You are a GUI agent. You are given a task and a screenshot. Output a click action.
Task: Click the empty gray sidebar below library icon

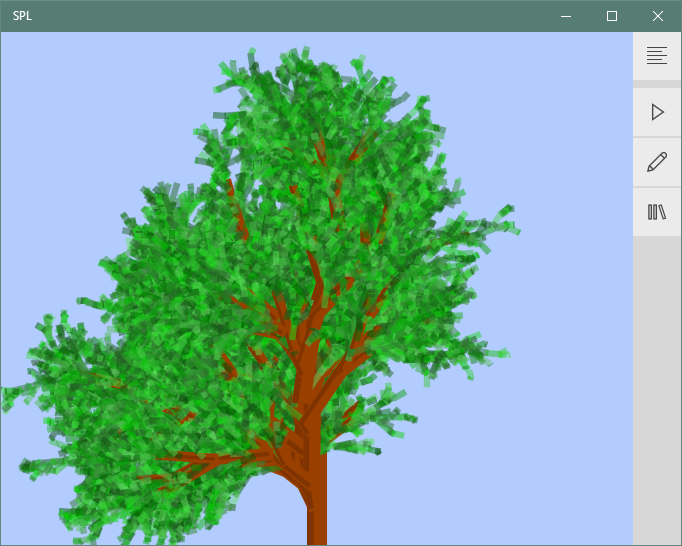click(657, 390)
